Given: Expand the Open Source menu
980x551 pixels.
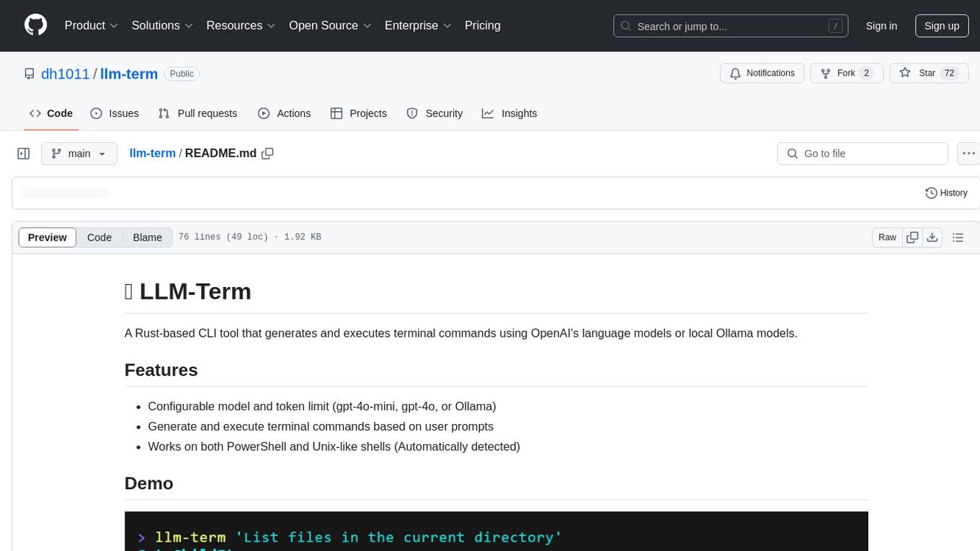Looking at the screenshot, I should pos(330,25).
